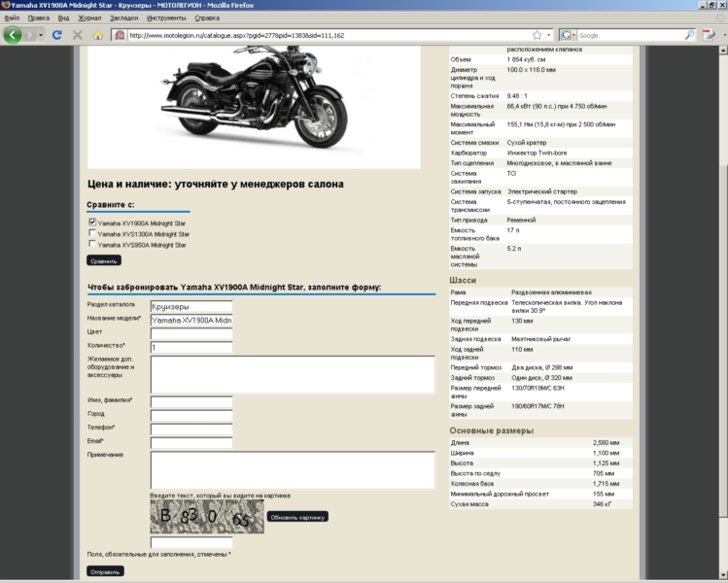Open the Закладки menu
Image resolution: width=728 pixels, height=583 pixels.
pyautogui.click(x=124, y=18)
